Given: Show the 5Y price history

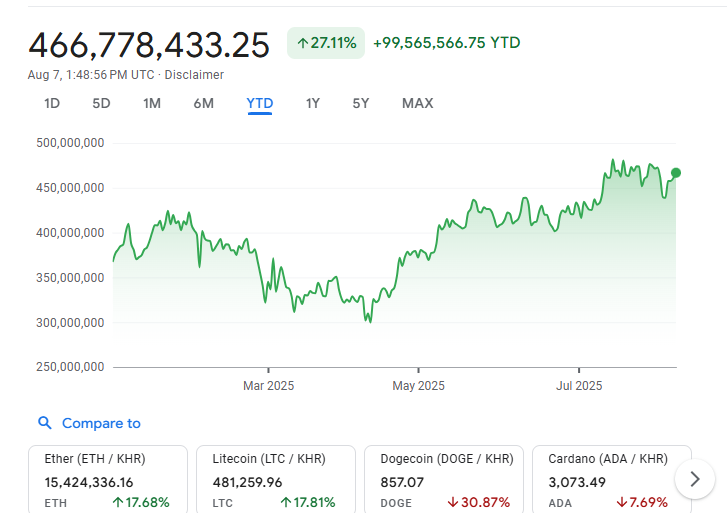Looking at the screenshot, I should coord(361,103).
